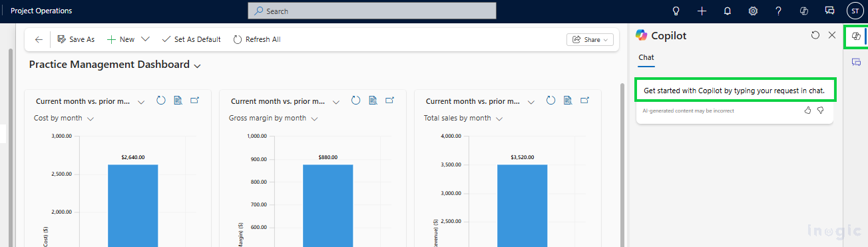Viewport: 868px width, 247px height.
Task: Click the lightbulb assistant icon in top bar
Action: pos(676,11)
